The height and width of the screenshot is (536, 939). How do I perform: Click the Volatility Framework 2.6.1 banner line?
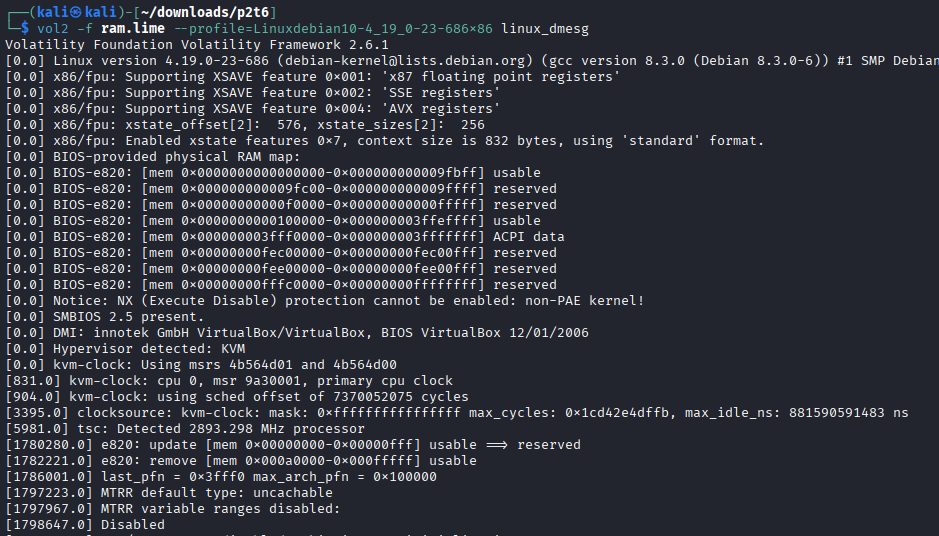pyautogui.click(x=197, y=44)
